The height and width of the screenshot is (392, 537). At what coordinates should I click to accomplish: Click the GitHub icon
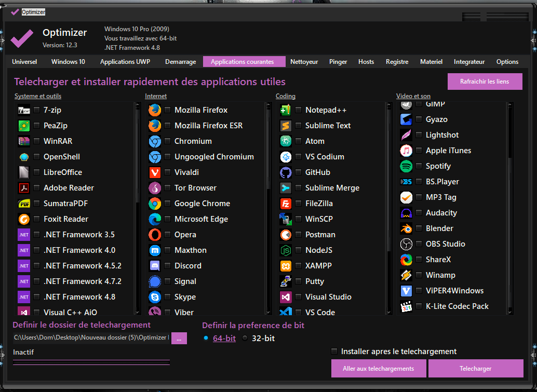pyautogui.click(x=286, y=172)
